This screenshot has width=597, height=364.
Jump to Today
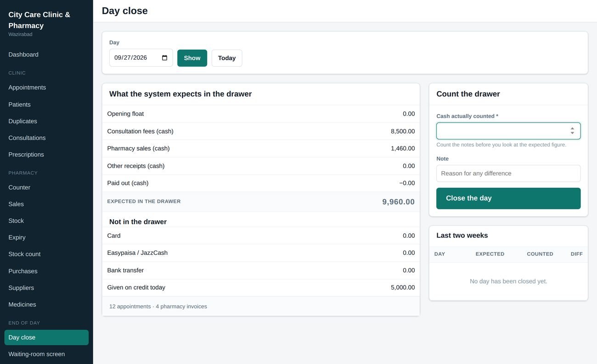pos(227,58)
